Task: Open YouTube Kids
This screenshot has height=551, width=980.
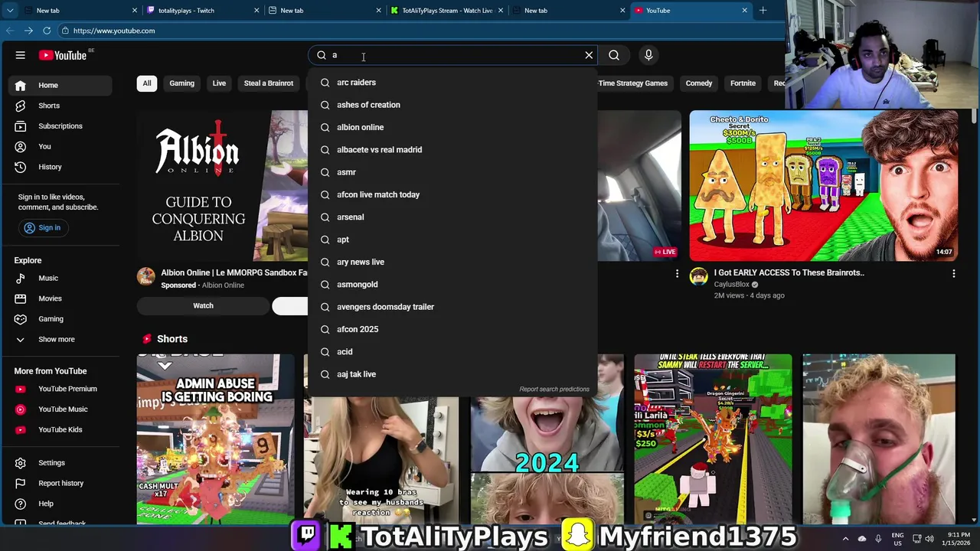Action: 60,429
